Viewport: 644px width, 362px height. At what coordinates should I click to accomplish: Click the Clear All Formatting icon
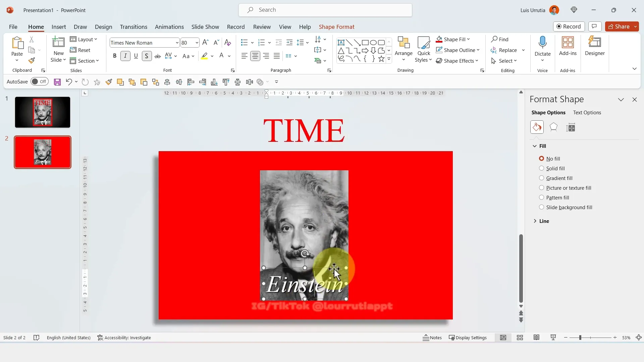pyautogui.click(x=227, y=43)
